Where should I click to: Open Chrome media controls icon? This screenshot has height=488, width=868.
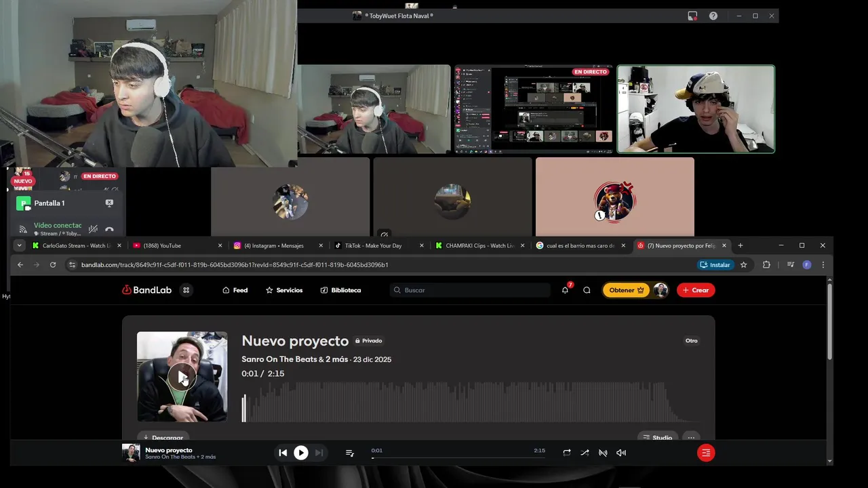pyautogui.click(x=791, y=265)
